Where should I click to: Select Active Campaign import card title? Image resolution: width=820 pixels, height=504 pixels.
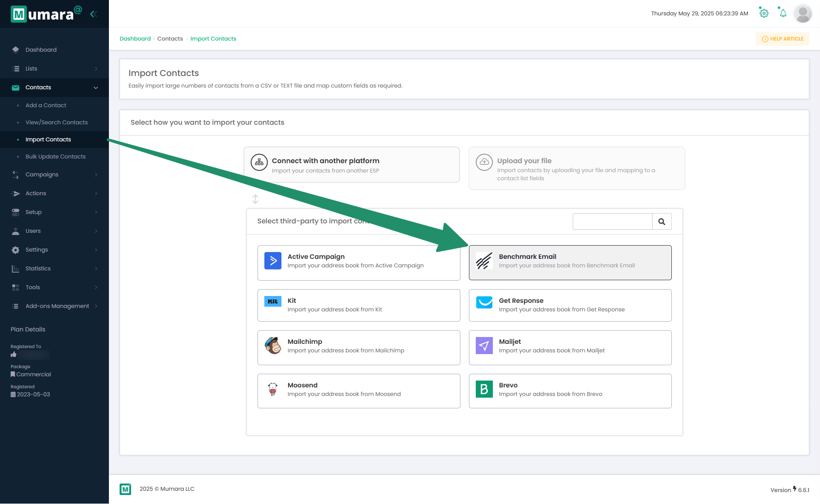[316, 257]
